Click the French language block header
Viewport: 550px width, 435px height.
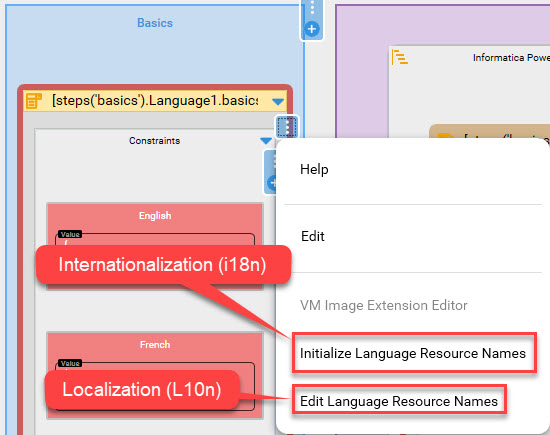155,344
